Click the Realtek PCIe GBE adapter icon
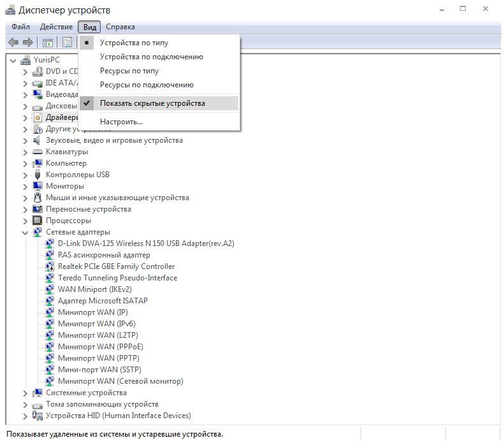The width and height of the screenshot is (504, 443). (x=50, y=266)
